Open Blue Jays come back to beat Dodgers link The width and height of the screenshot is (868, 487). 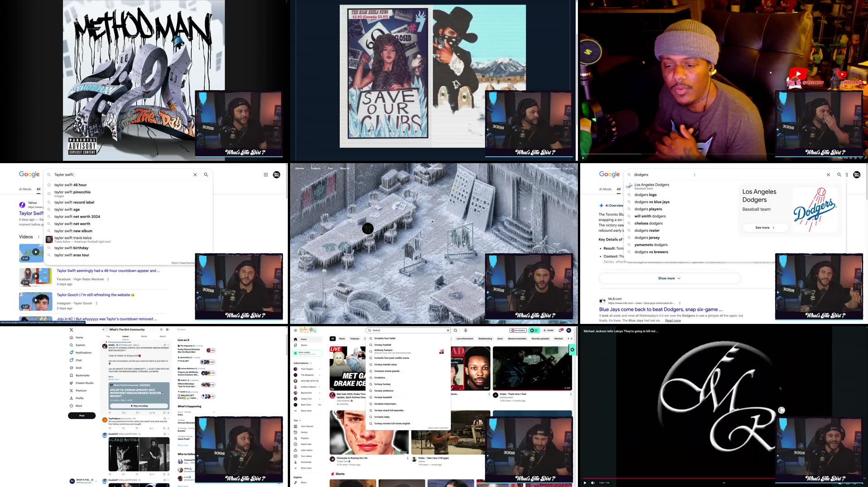point(660,309)
